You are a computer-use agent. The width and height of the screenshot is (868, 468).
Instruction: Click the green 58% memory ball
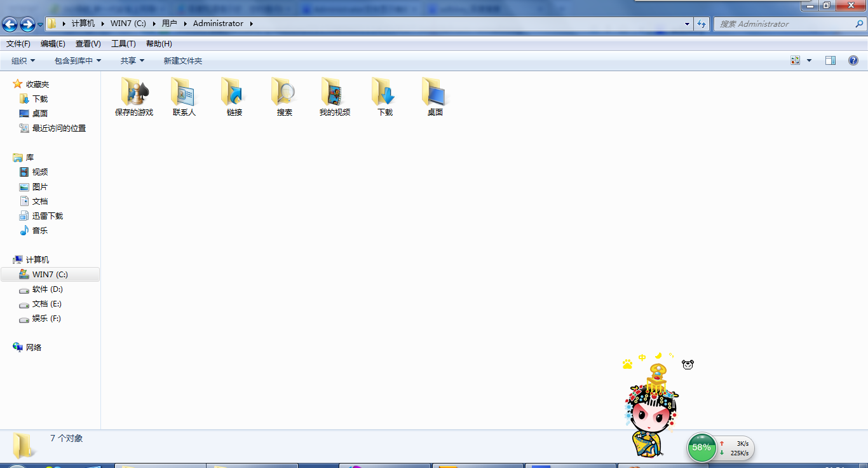coord(702,448)
